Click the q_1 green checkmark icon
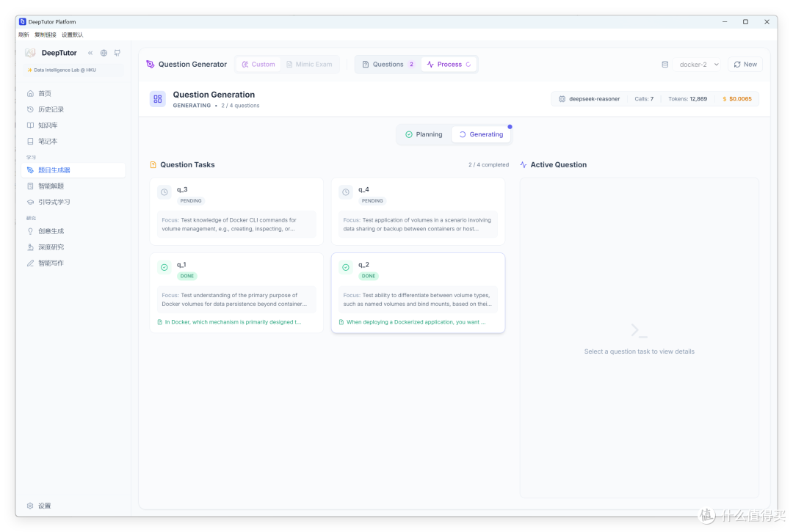The width and height of the screenshot is (793, 532). 164,267
